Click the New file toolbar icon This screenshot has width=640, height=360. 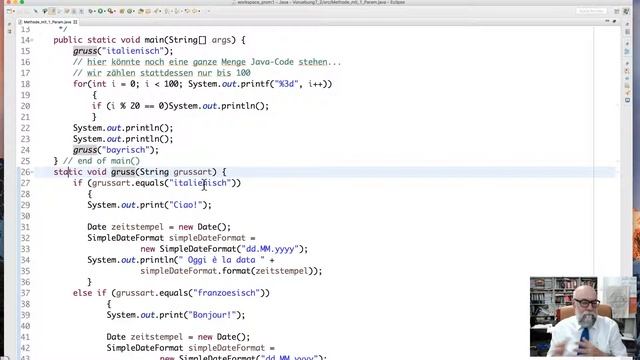click(9, 11)
